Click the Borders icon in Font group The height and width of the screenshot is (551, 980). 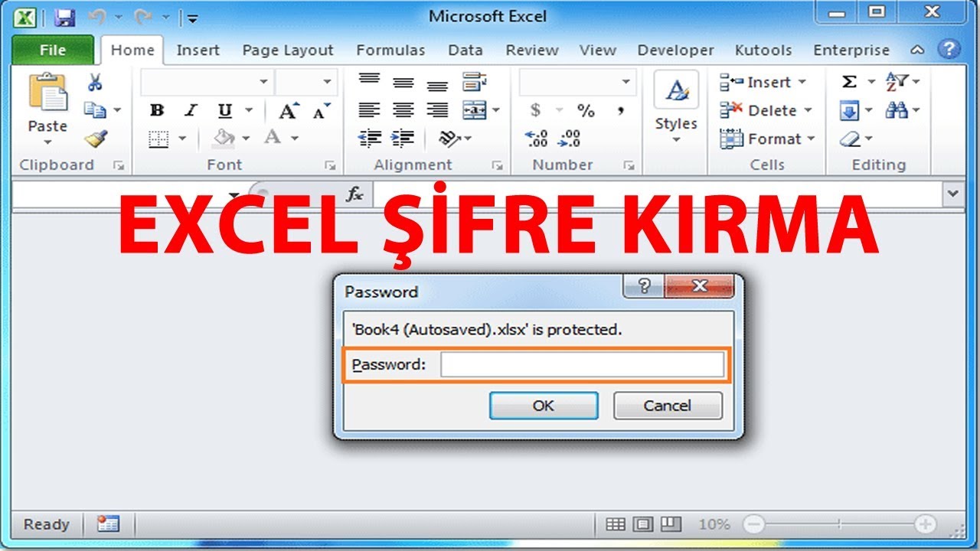point(158,139)
